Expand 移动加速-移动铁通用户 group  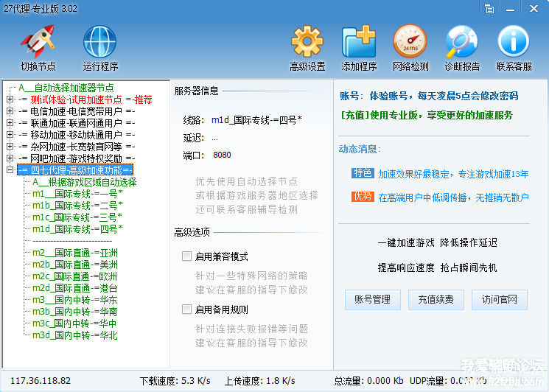pos(10,134)
